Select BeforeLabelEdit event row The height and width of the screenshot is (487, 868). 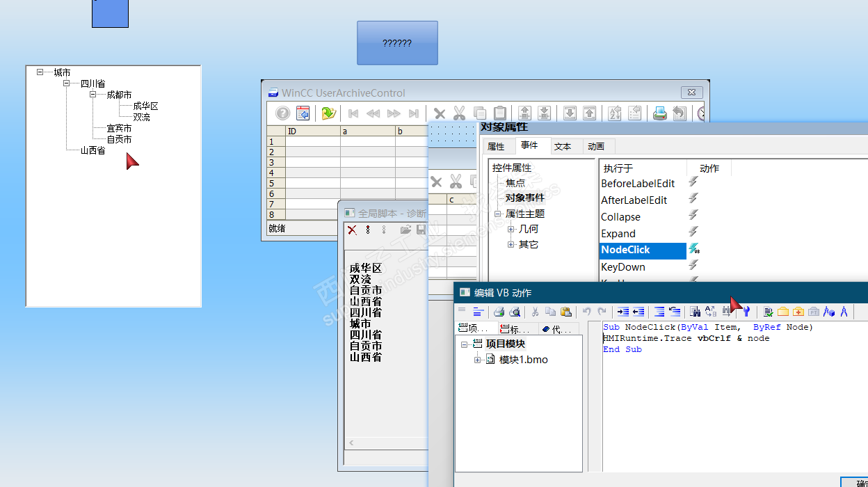[x=638, y=184]
